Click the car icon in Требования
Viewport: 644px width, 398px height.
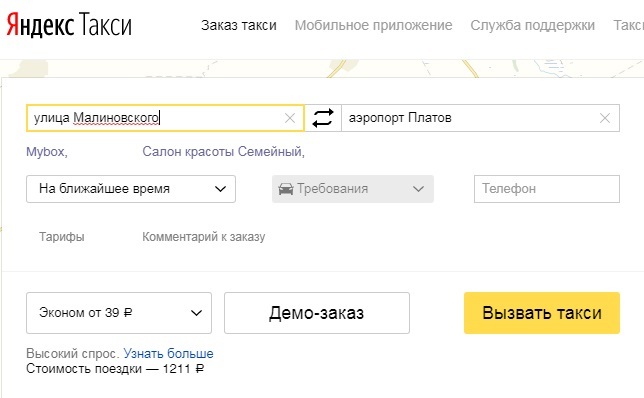pos(285,189)
